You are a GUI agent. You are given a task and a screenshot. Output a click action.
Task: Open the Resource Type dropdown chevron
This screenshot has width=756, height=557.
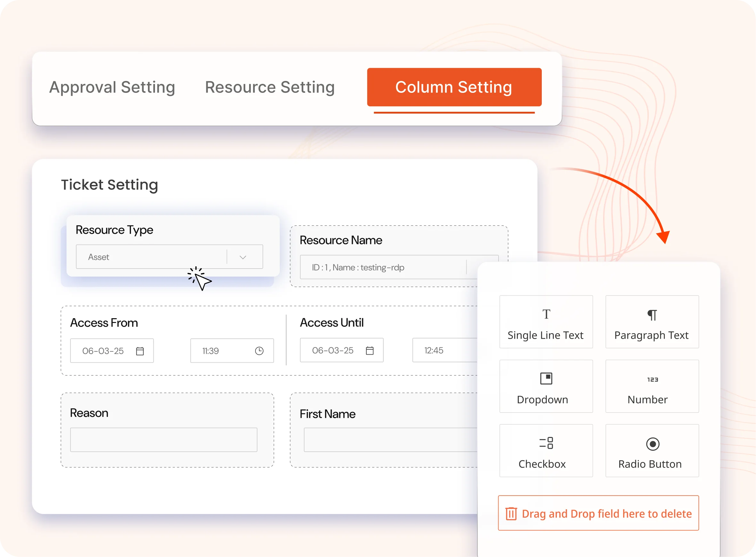tap(242, 257)
